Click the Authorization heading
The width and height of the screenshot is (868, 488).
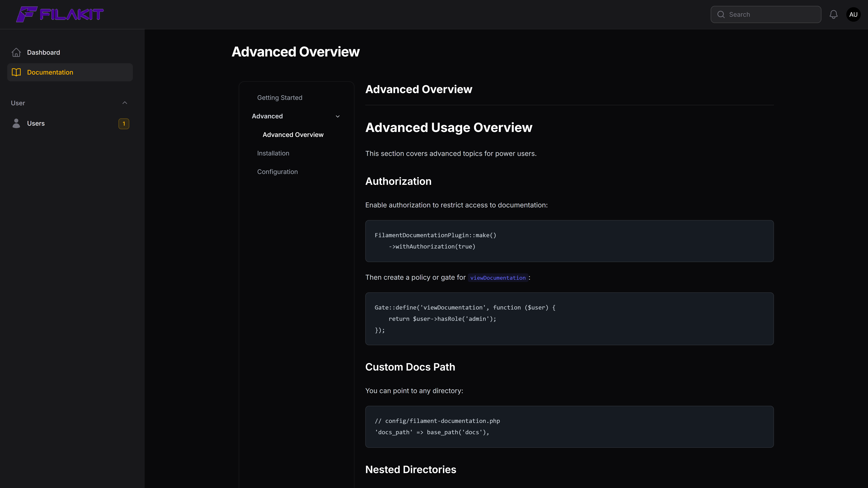pos(398,181)
